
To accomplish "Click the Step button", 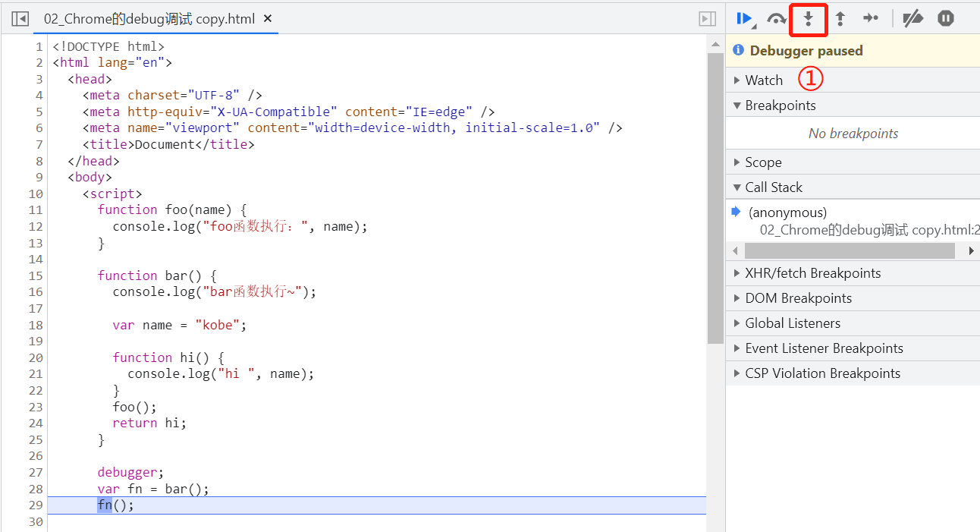I will (x=871, y=19).
